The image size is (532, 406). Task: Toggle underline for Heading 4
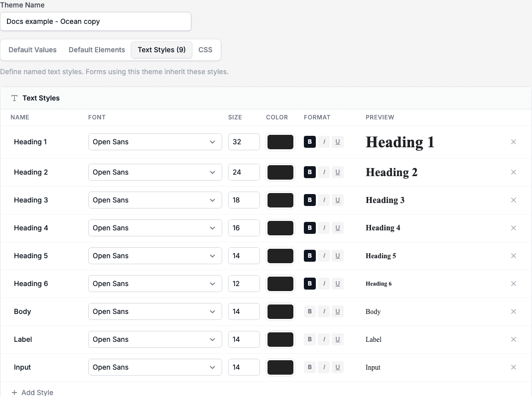point(338,228)
